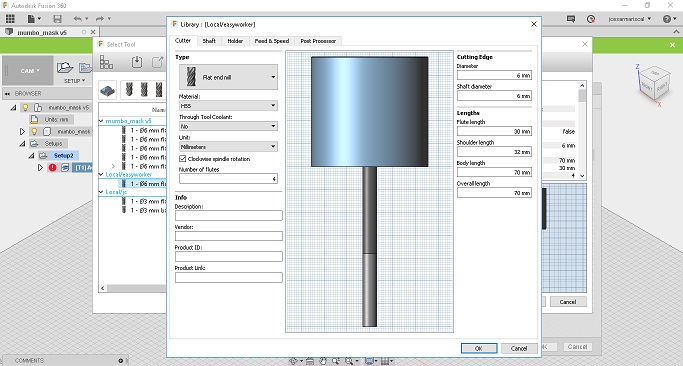Image resolution: width=683 pixels, height=366 pixels.
Task: Add a comment with the COMMENTS plus icon
Action: point(121,361)
